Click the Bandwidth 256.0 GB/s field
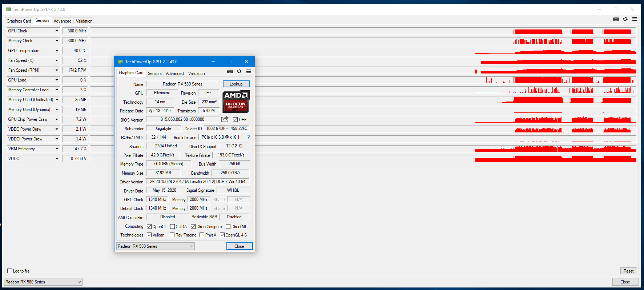This screenshot has width=644, height=290. [230, 173]
